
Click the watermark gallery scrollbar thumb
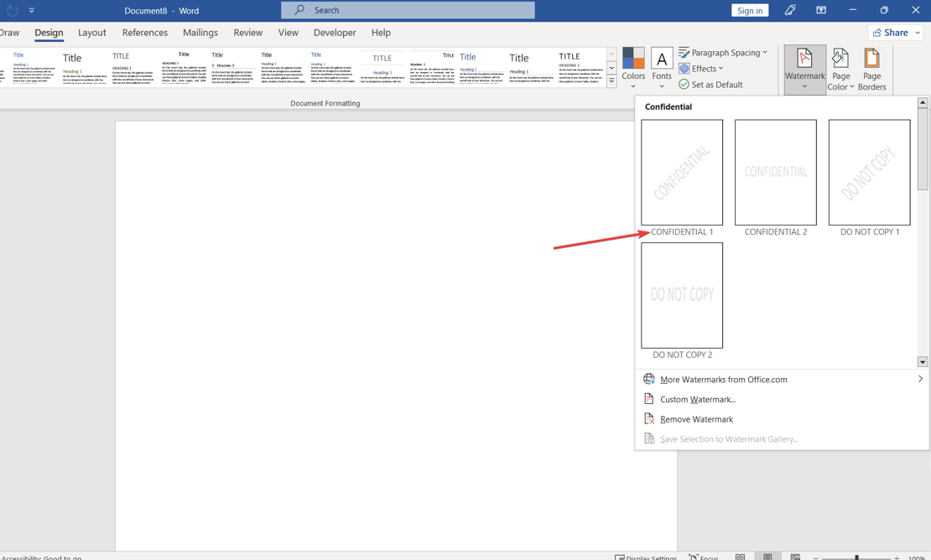[922, 149]
